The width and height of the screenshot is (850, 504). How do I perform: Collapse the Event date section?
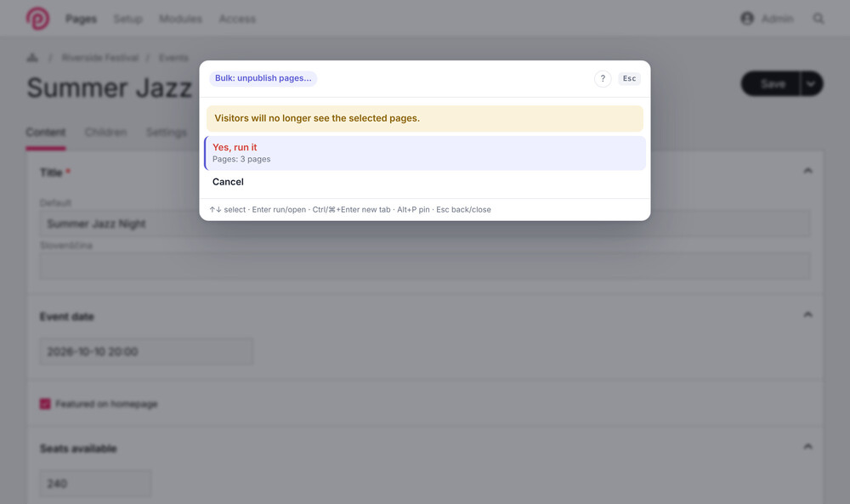click(x=807, y=314)
